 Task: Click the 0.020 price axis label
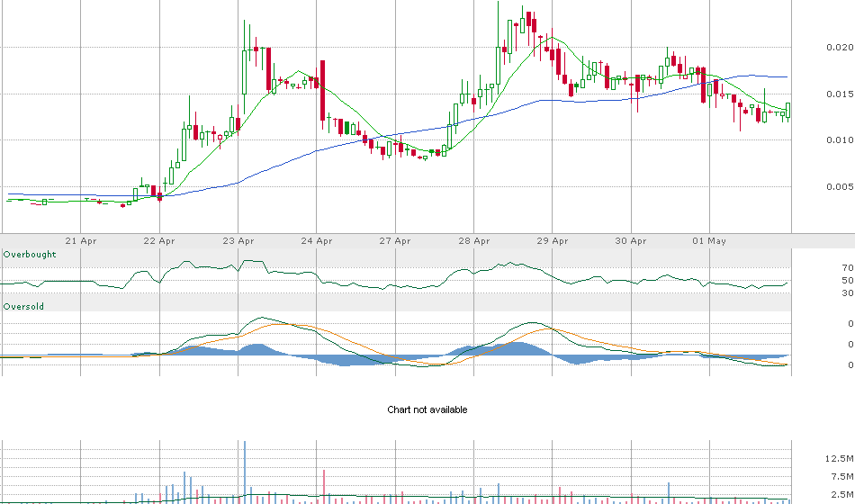pos(840,48)
